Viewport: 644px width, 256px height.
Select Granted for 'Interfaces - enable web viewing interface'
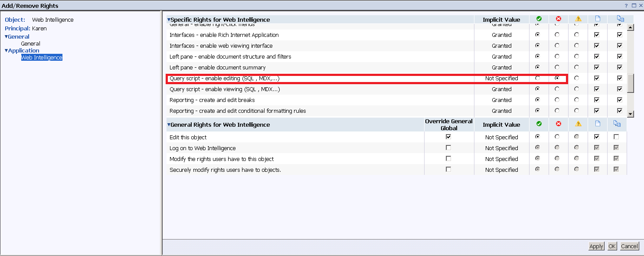pyautogui.click(x=538, y=46)
